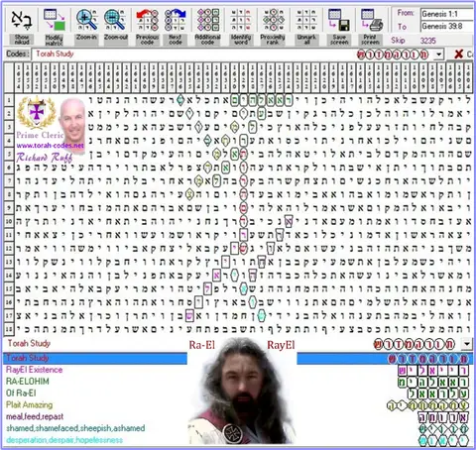Click the red X icon beside Codes bar
Image resolution: width=476 pixels, height=450 pixels.
459,55
